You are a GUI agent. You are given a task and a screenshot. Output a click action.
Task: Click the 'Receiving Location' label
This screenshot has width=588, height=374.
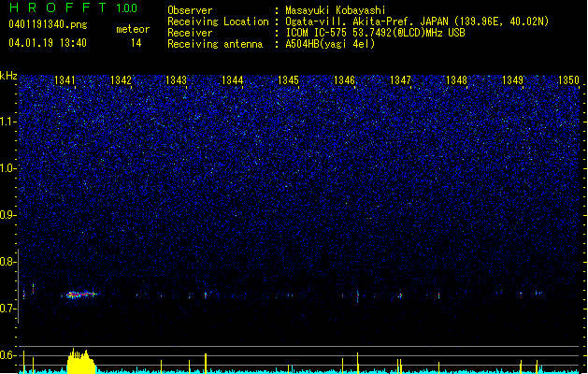[218, 22]
